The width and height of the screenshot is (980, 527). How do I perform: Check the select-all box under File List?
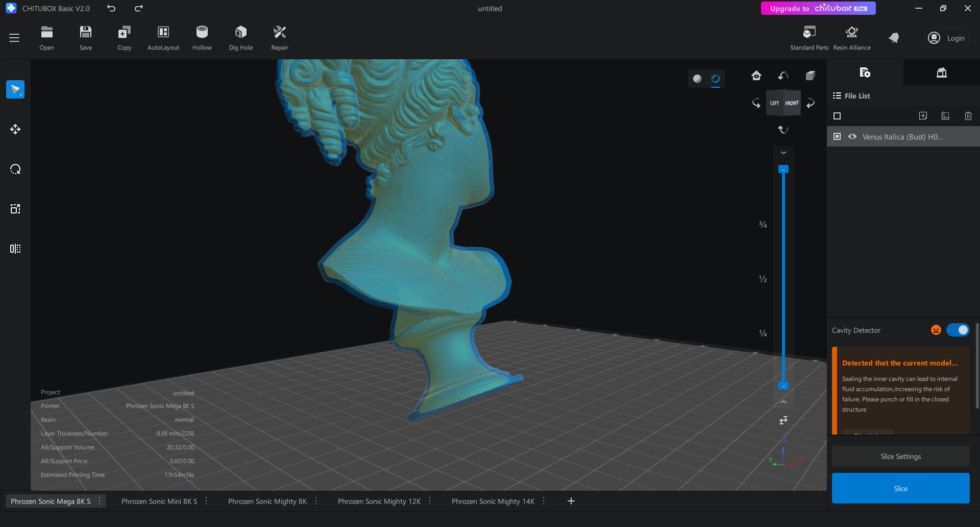[x=837, y=116]
